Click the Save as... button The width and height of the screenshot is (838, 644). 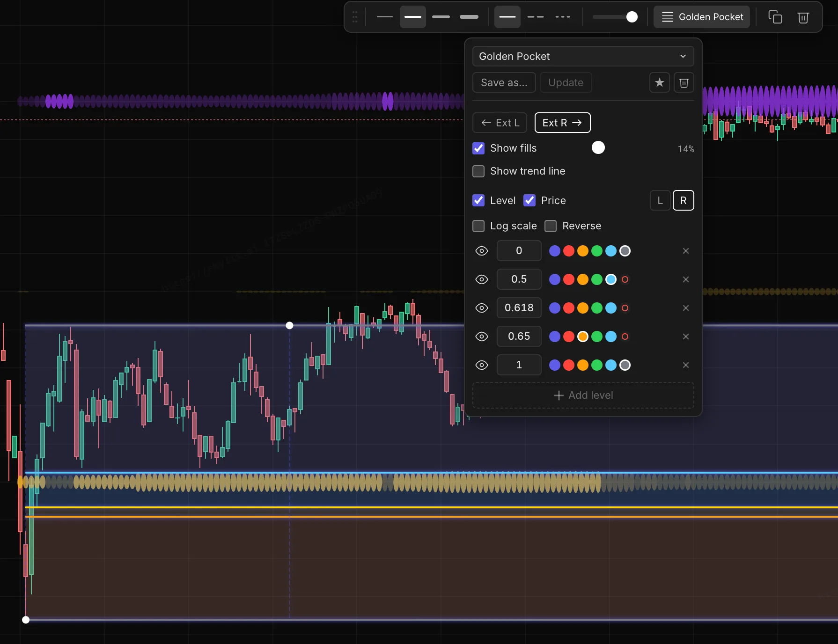click(504, 83)
